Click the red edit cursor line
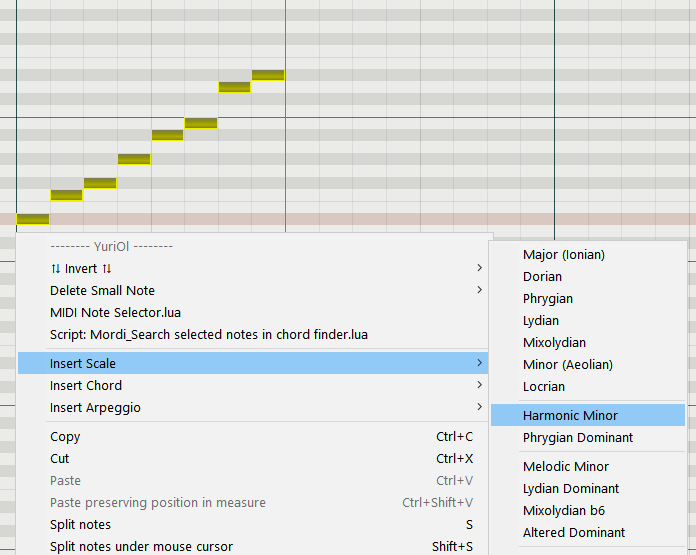 point(285,115)
